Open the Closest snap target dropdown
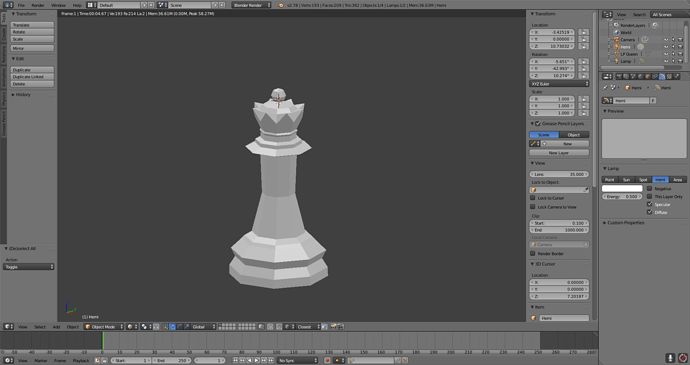 pyautogui.click(x=307, y=327)
